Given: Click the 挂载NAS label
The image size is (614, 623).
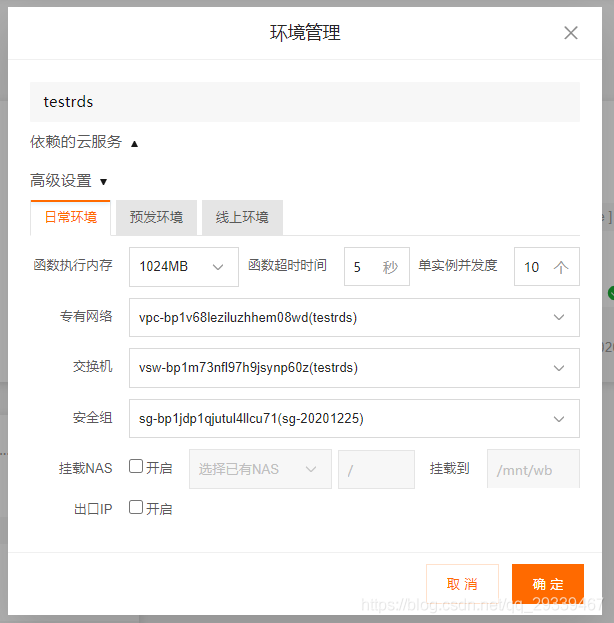Looking at the screenshot, I should point(85,468).
